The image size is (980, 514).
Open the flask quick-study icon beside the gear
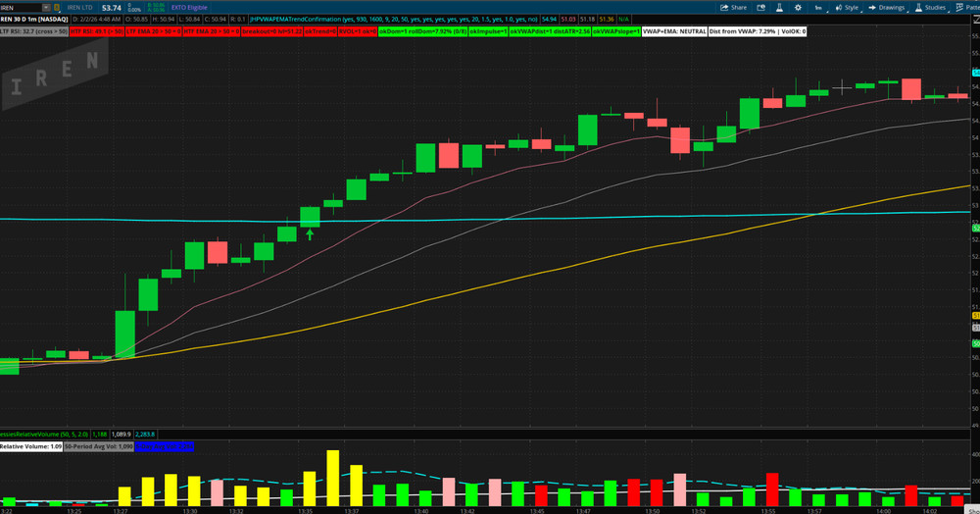pos(779,8)
